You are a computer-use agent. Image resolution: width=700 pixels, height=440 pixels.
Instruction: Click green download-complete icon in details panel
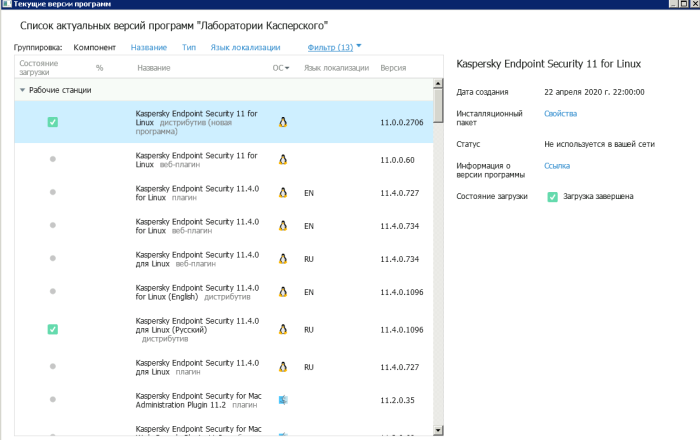click(552, 197)
